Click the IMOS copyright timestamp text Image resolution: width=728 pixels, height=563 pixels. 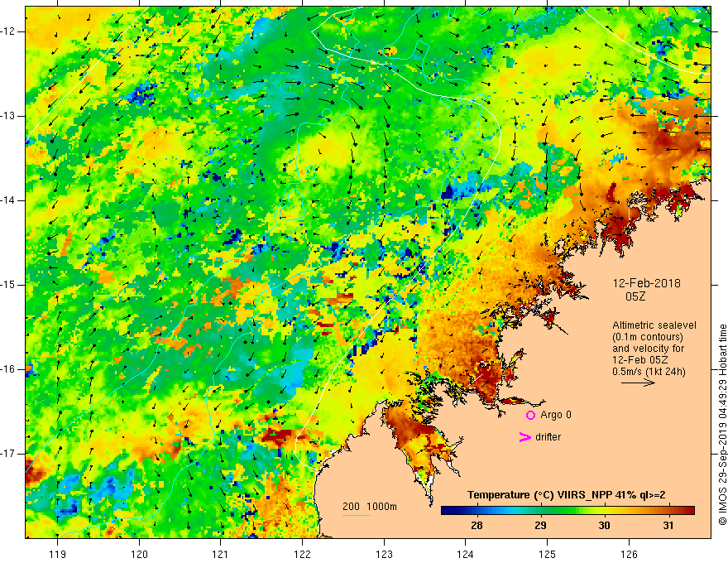(x=722, y=425)
